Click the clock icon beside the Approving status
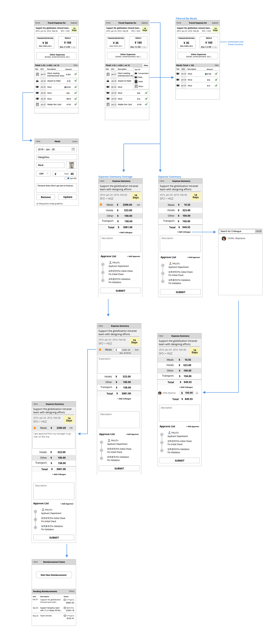The width and height of the screenshot is (278, 644). tap(65, 608)
